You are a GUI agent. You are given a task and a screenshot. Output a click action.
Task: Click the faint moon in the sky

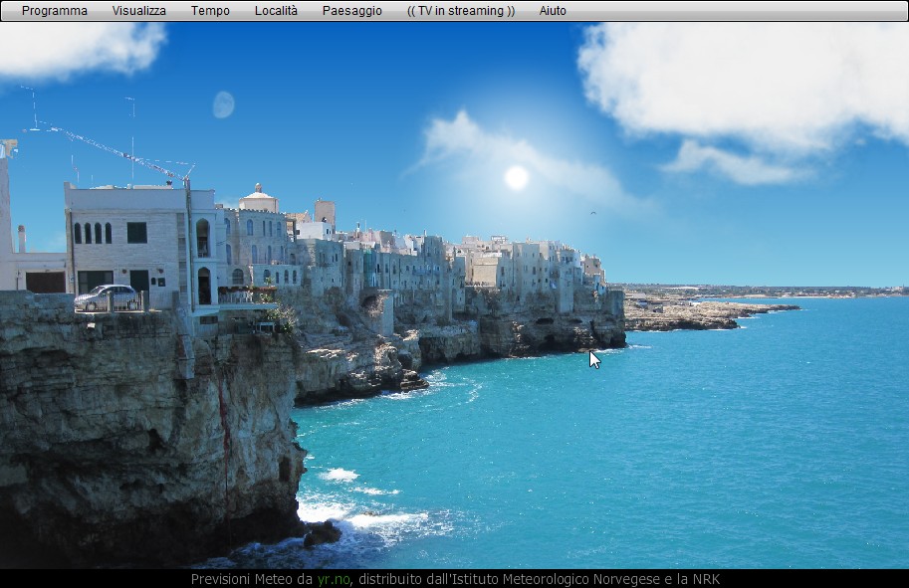click(x=223, y=104)
